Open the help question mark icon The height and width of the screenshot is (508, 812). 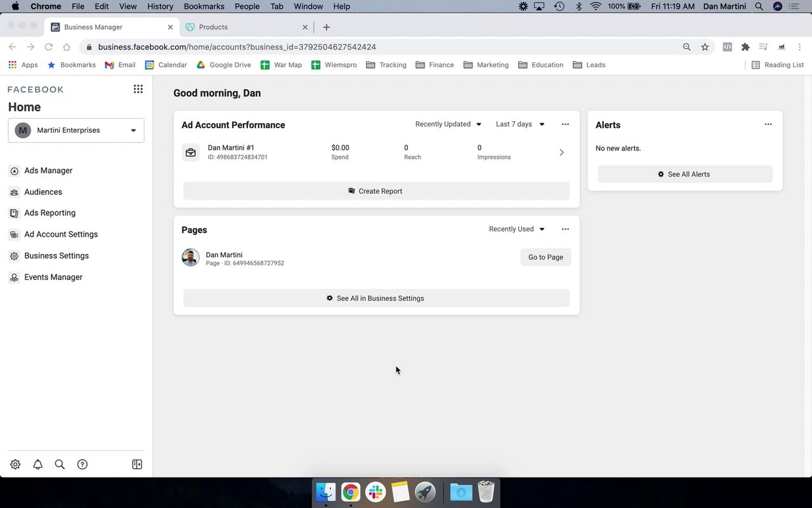point(82,464)
